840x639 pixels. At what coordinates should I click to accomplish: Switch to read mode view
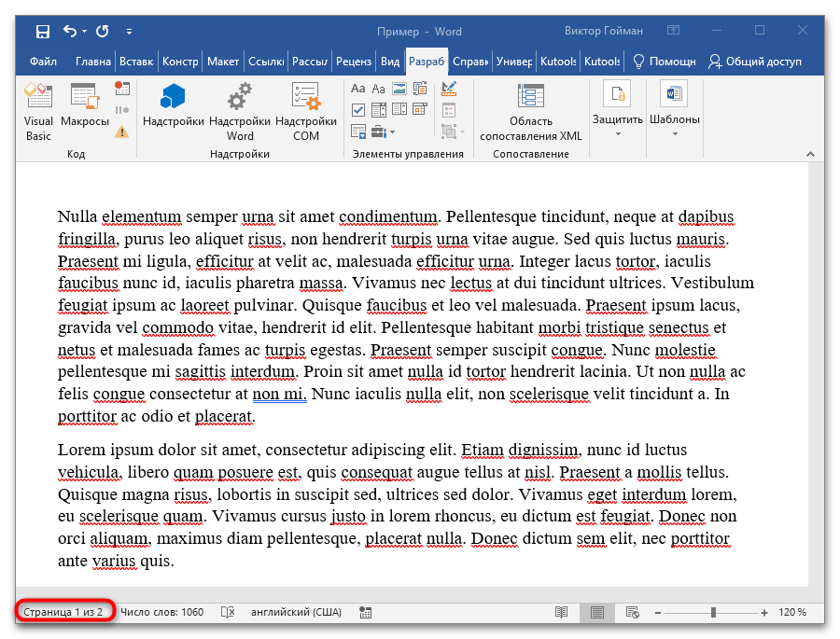(561, 613)
